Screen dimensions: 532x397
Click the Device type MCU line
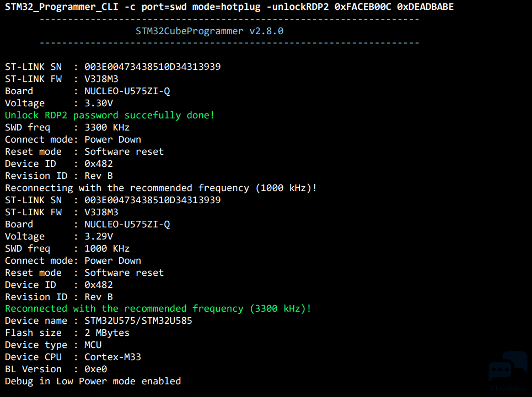[53, 345]
